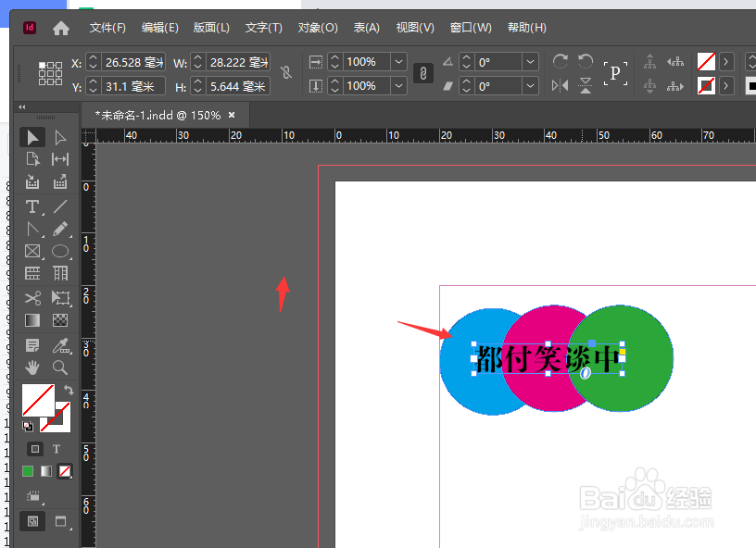Select the Scissors tool

click(x=31, y=298)
